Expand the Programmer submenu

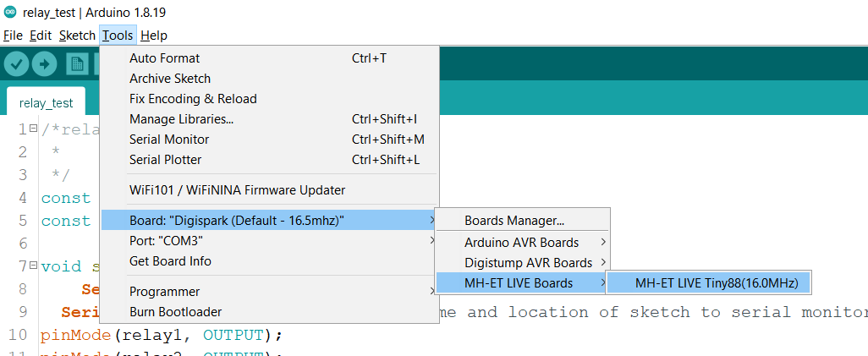pyautogui.click(x=269, y=291)
